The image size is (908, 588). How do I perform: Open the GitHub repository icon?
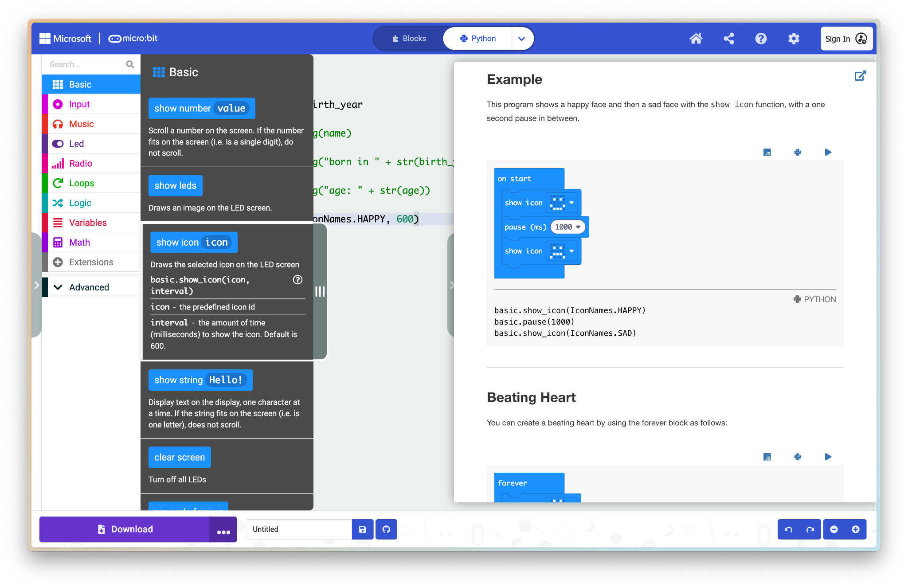[386, 529]
